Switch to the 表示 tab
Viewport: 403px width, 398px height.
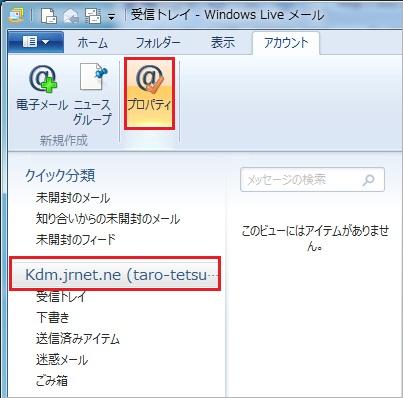[223, 43]
